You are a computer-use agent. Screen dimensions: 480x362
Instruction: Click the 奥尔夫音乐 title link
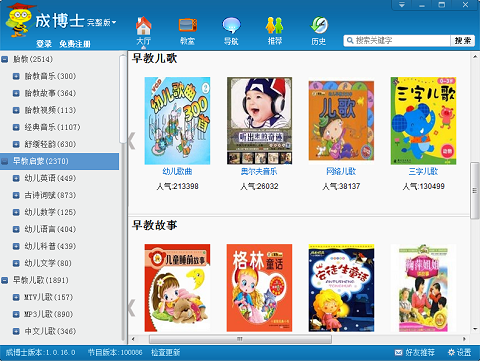coord(259,172)
